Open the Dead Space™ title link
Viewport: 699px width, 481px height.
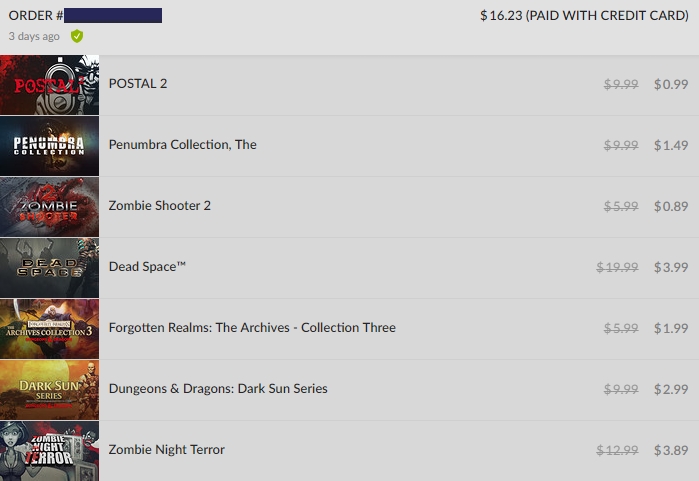click(147, 267)
